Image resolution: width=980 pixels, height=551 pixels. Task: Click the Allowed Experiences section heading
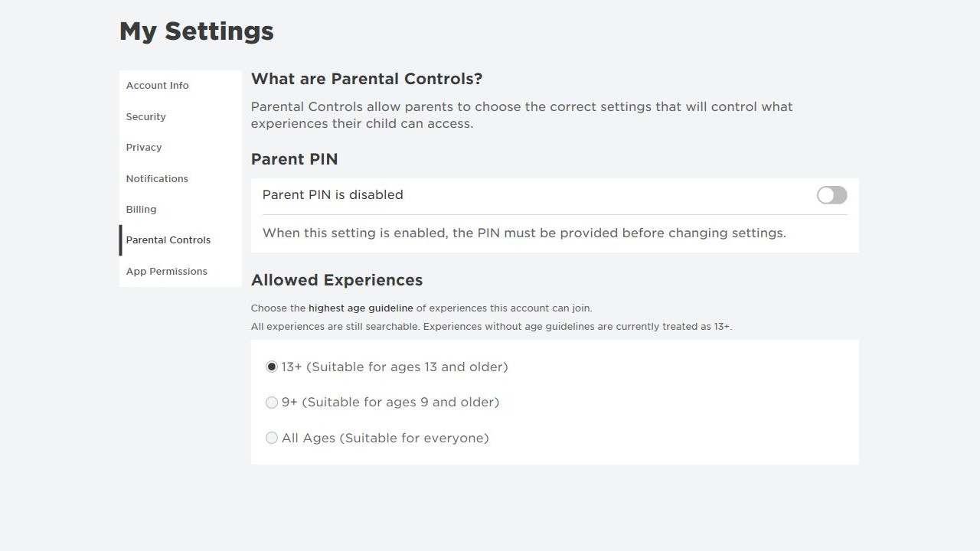pyautogui.click(x=337, y=280)
